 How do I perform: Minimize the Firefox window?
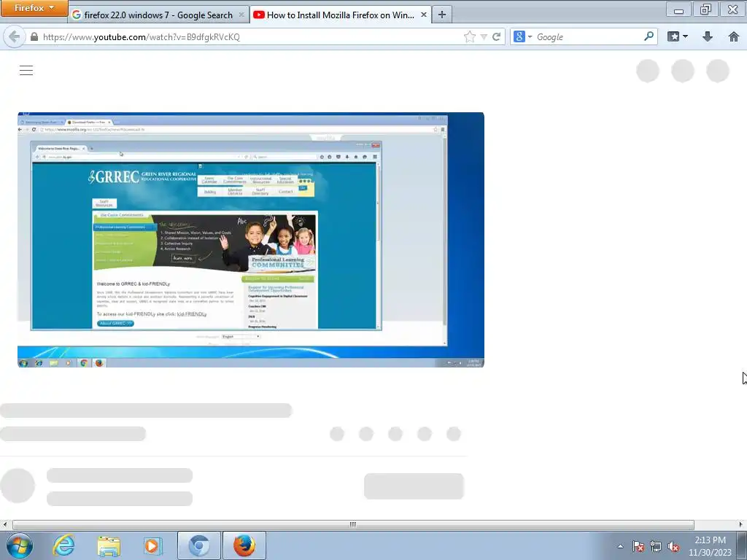pyautogui.click(x=679, y=9)
